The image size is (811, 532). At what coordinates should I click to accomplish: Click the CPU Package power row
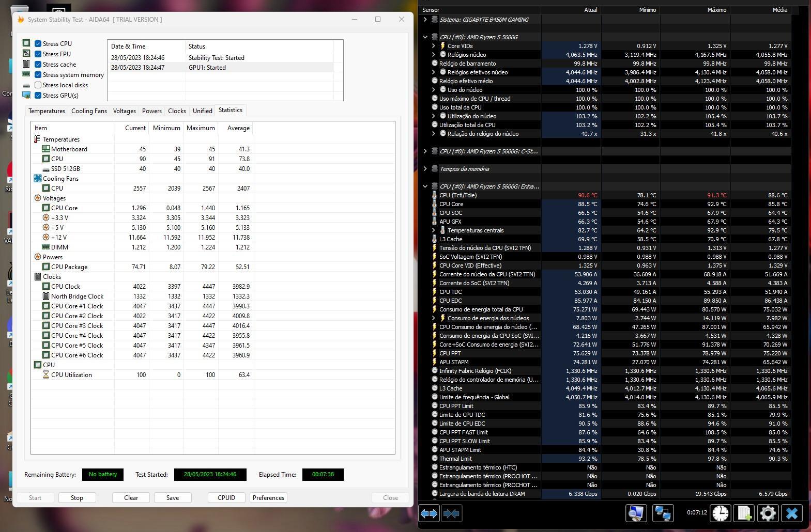[142, 267]
